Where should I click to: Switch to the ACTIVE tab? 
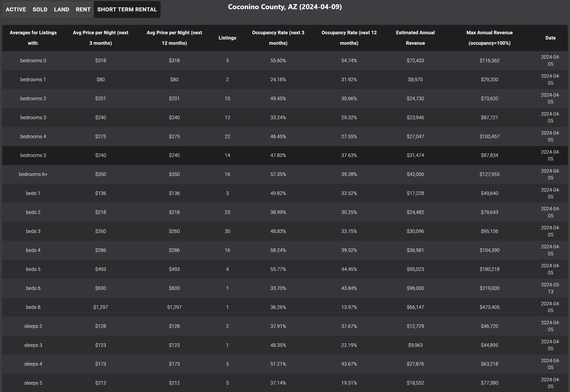pos(16,9)
